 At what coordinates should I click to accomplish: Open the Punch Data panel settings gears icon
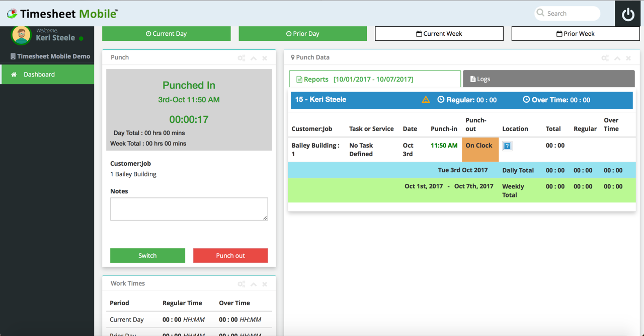[x=605, y=58]
